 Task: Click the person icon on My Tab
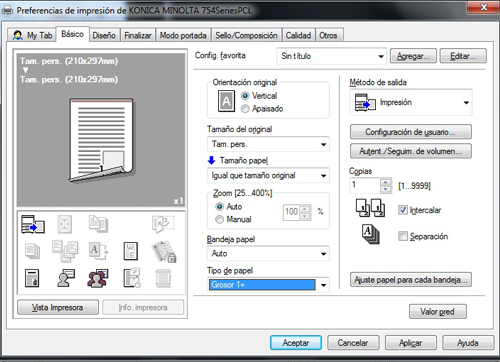coord(17,35)
